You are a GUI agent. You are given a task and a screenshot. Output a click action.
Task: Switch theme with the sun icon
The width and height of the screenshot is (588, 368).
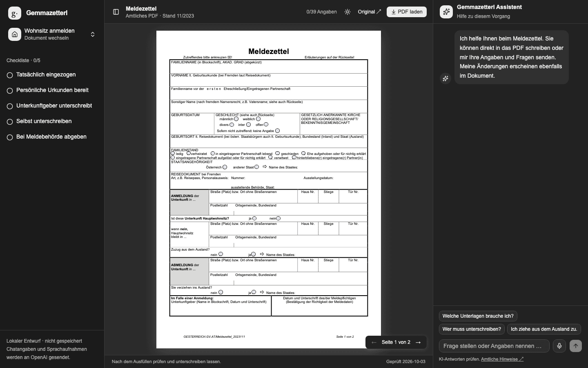(x=347, y=12)
